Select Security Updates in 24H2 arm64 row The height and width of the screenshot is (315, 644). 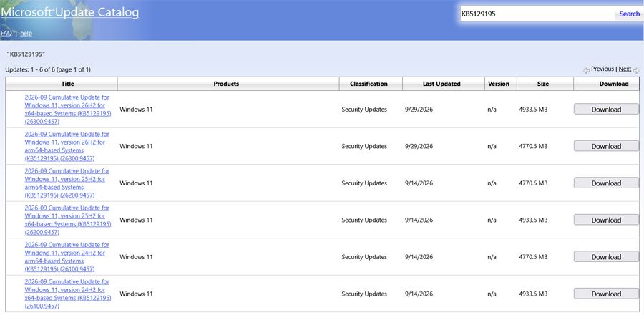point(364,257)
